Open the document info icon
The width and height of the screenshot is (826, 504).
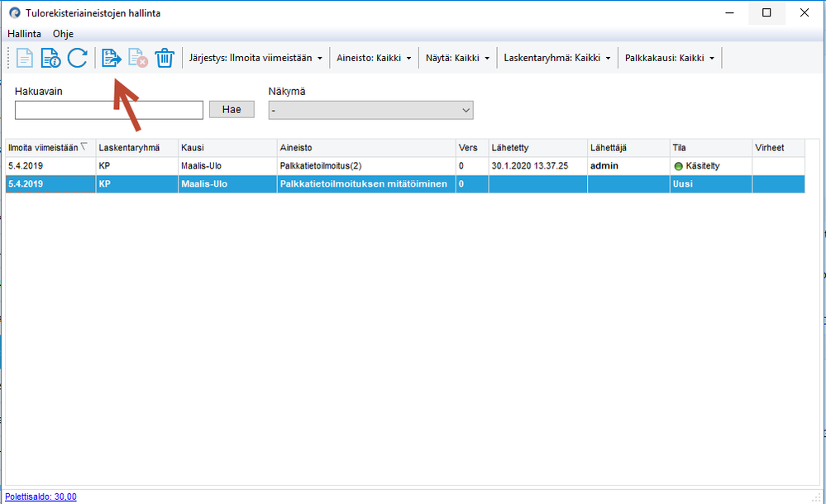click(x=50, y=58)
